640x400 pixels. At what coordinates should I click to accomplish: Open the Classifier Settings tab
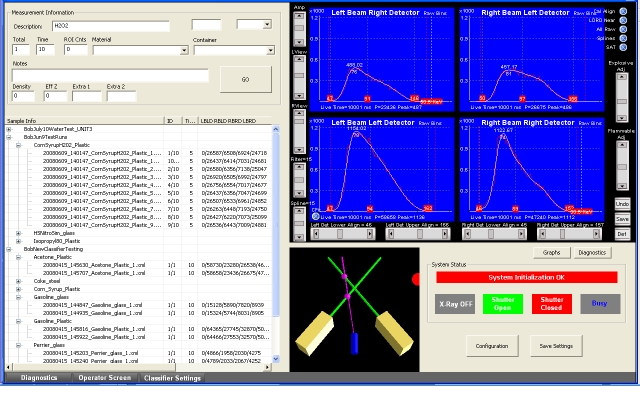point(173,378)
